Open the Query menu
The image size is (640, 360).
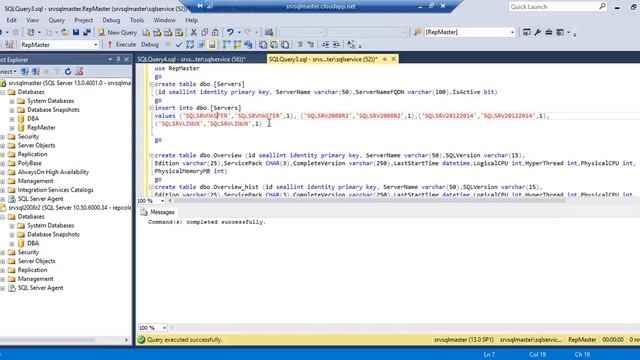click(56, 20)
